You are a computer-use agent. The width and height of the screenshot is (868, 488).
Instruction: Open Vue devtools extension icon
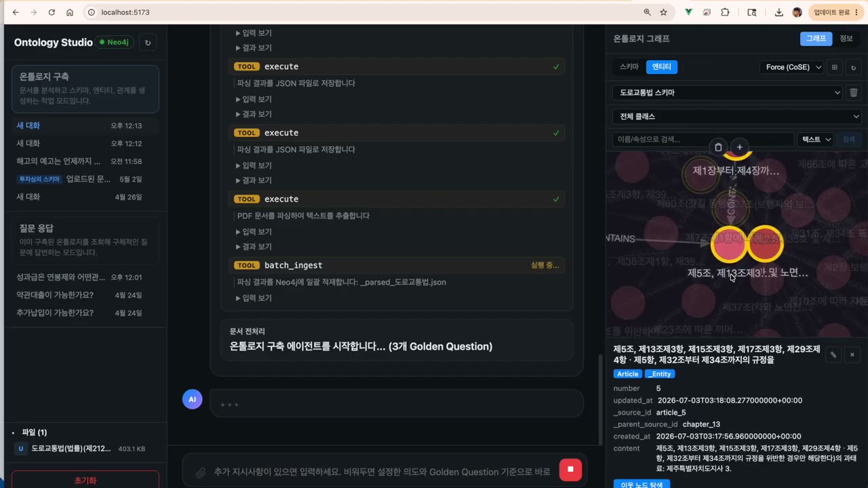(x=688, y=12)
